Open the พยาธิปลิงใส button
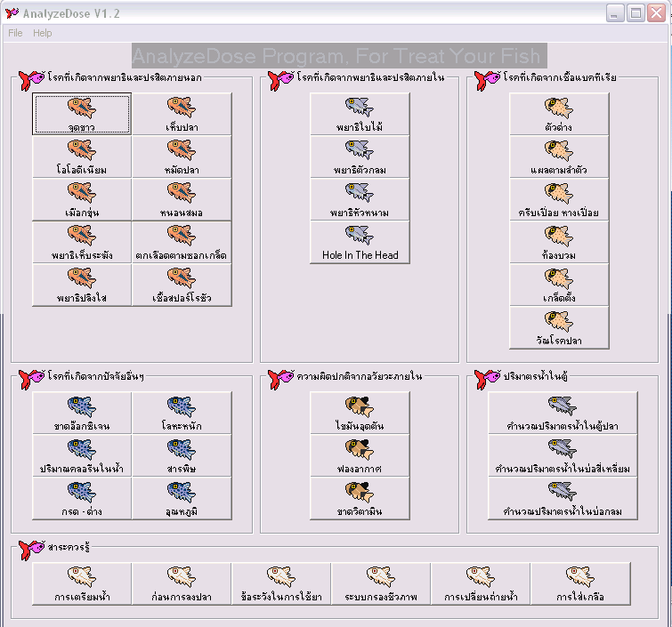This screenshot has width=672, height=627. (x=82, y=285)
